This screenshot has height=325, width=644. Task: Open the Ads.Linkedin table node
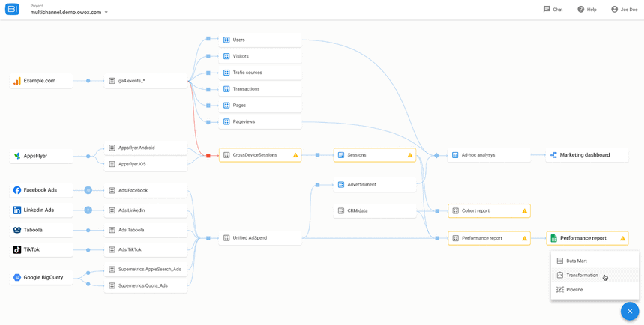pos(145,210)
